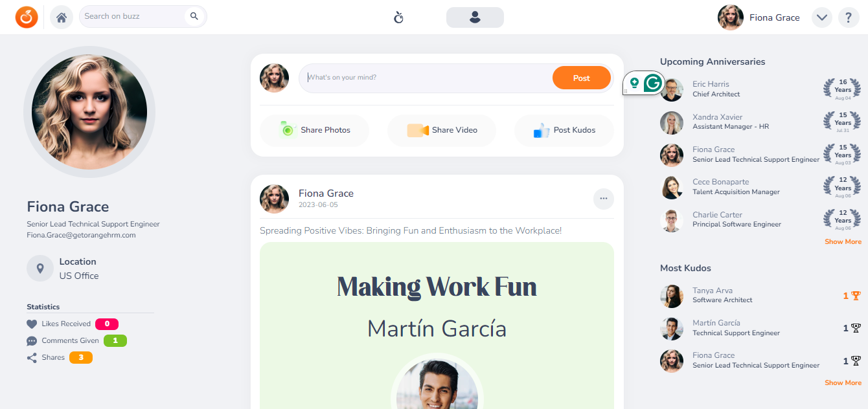Click Fiona Grace trophy icon in Most Kudos
The image size is (868, 409).
click(x=856, y=361)
